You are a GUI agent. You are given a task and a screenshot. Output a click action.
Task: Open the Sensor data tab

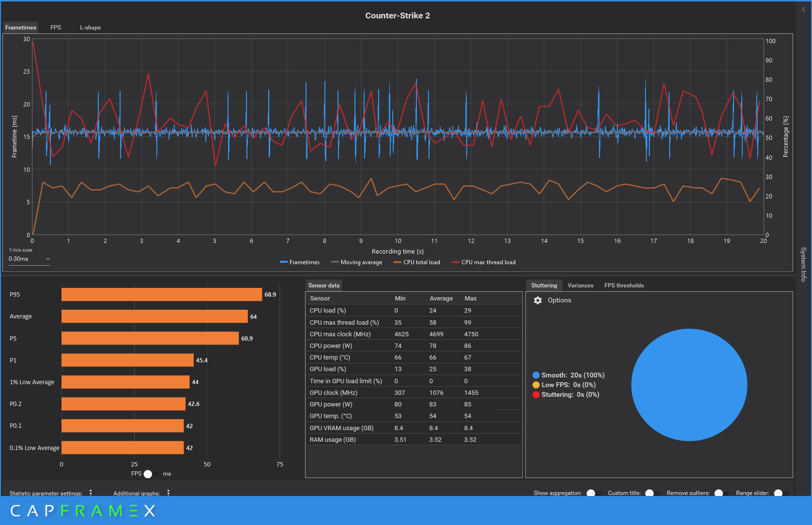coord(324,285)
